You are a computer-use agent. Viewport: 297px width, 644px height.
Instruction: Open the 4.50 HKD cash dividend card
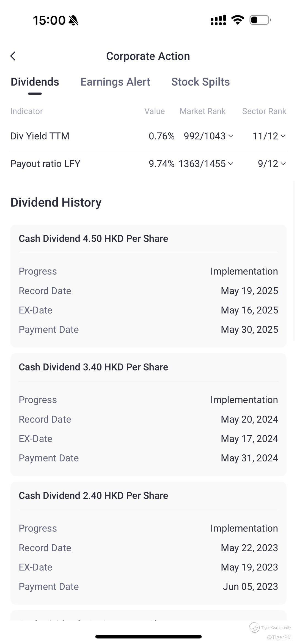tap(148, 286)
